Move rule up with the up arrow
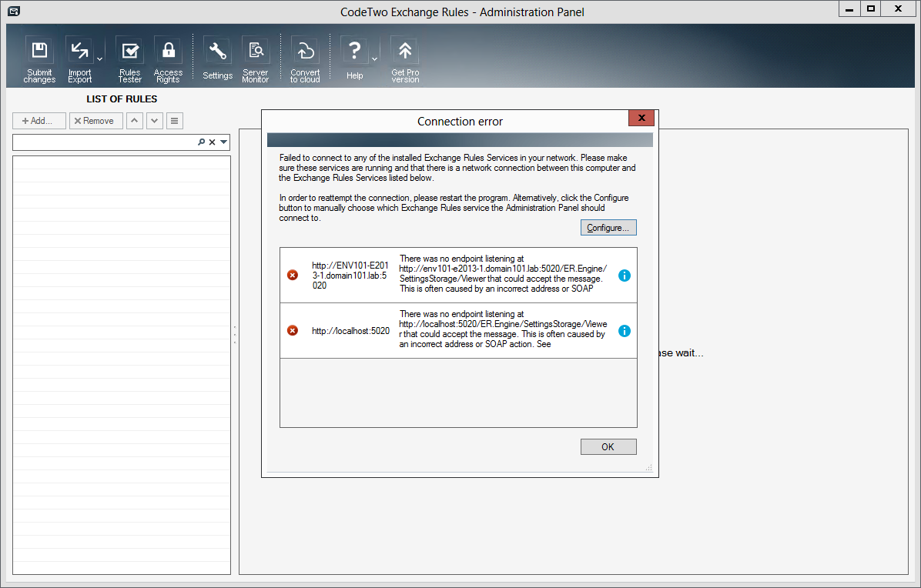This screenshot has height=588, width=921. click(135, 121)
